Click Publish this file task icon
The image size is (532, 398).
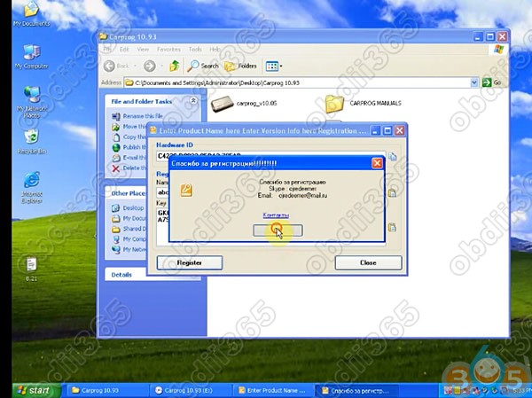point(116,147)
